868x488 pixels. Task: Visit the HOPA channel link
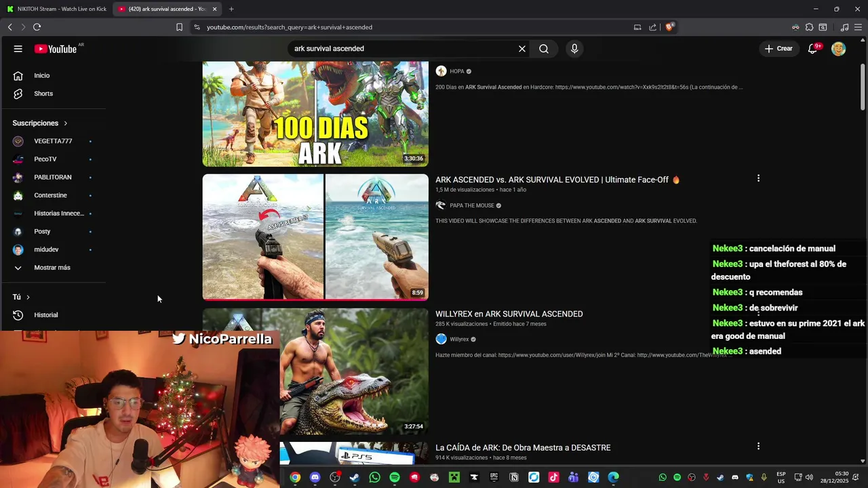click(x=457, y=71)
